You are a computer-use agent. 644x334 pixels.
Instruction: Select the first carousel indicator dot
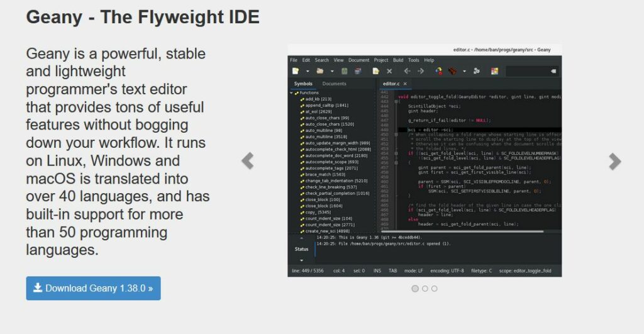coord(415,289)
